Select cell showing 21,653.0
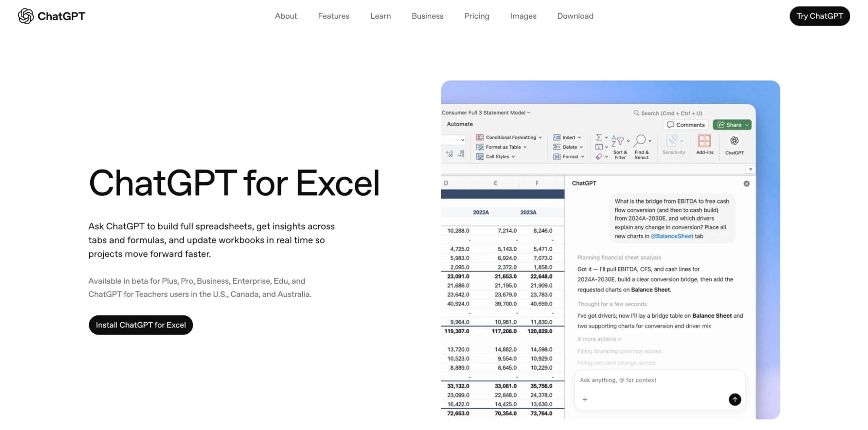 click(x=505, y=276)
